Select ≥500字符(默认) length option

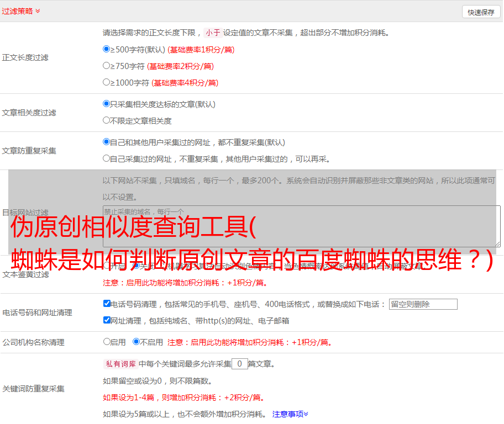[107, 49]
